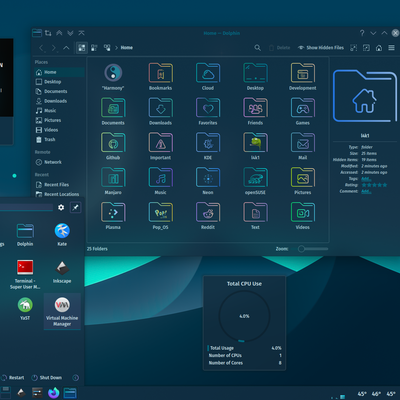The width and height of the screenshot is (400, 400).
Task: Go up to parent folder
Action: (x=66, y=48)
